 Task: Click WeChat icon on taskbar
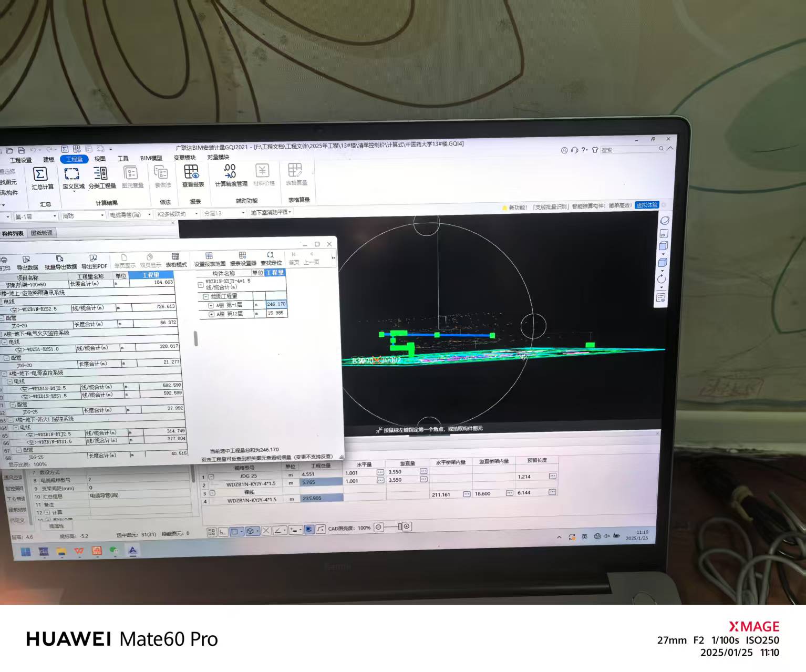(x=114, y=550)
